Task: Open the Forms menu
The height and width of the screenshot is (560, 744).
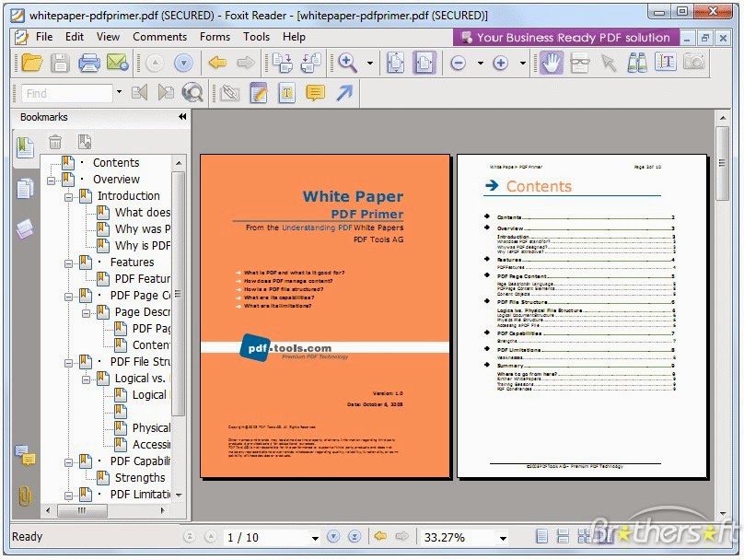Action: tap(215, 37)
